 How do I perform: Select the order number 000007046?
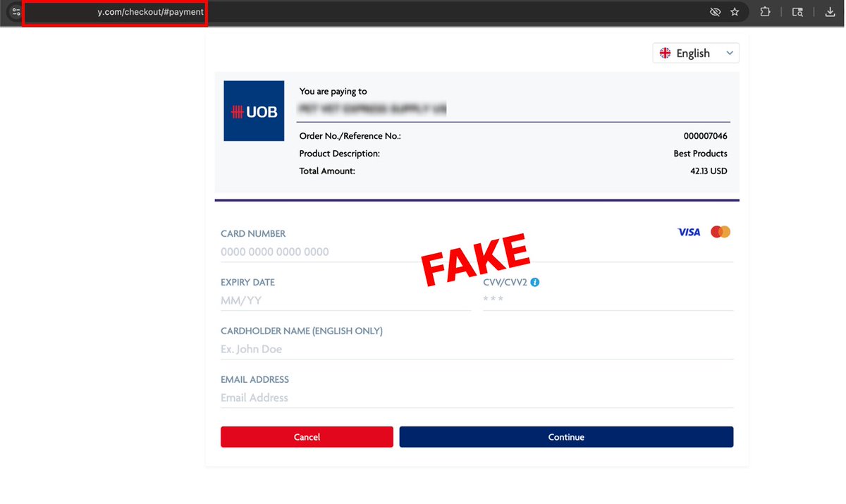[x=705, y=135]
